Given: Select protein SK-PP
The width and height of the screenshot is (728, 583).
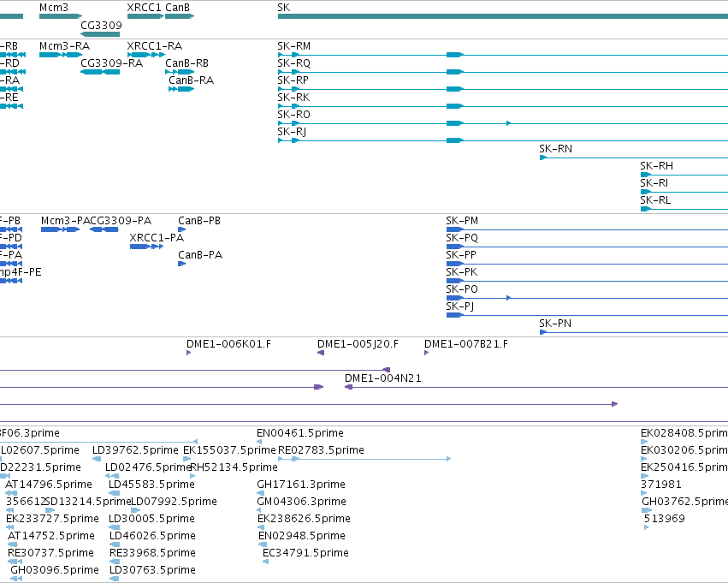Looking at the screenshot, I should pyautogui.click(x=587, y=264).
